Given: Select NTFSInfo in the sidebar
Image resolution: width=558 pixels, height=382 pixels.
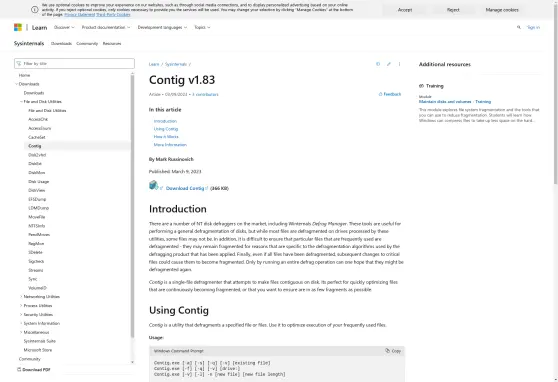Looking at the screenshot, I should point(37,226).
